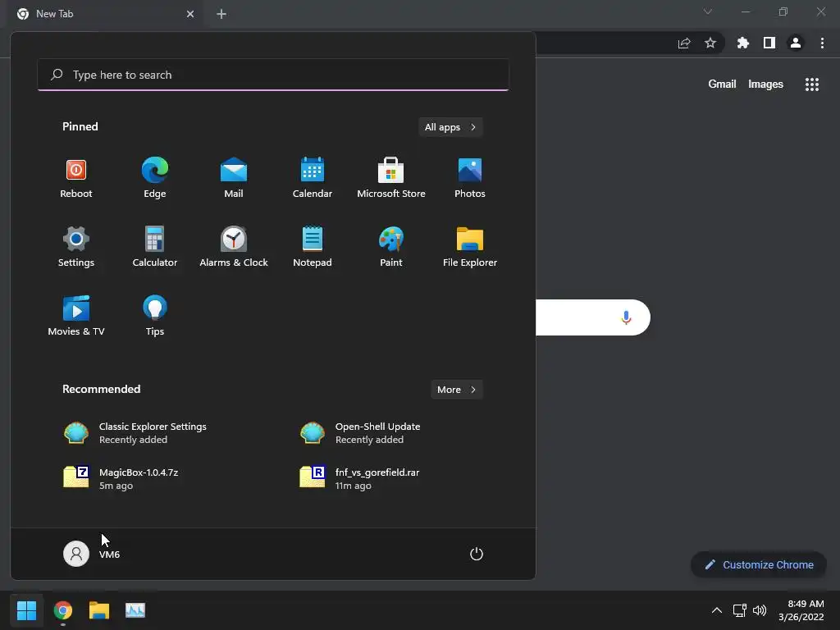
Task: Open the Mail app
Action: tap(234, 178)
